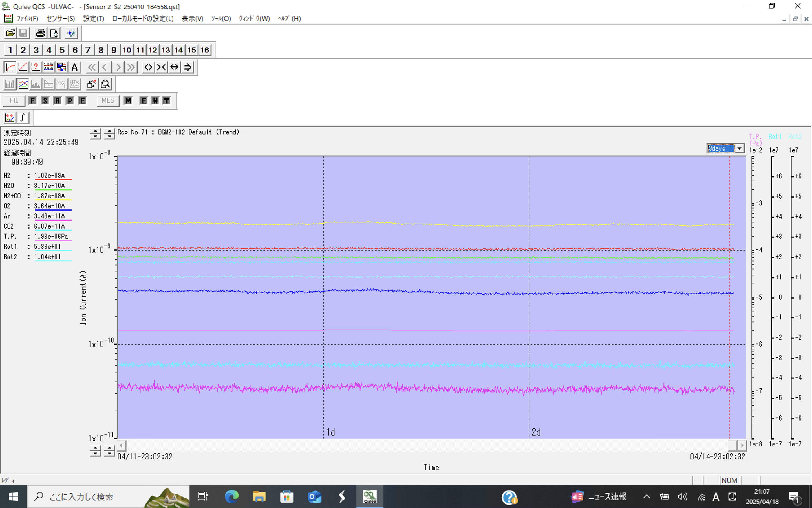Screen dimensions: 812x508
Task: Click the trend with red arrows icon
Action: point(10,118)
